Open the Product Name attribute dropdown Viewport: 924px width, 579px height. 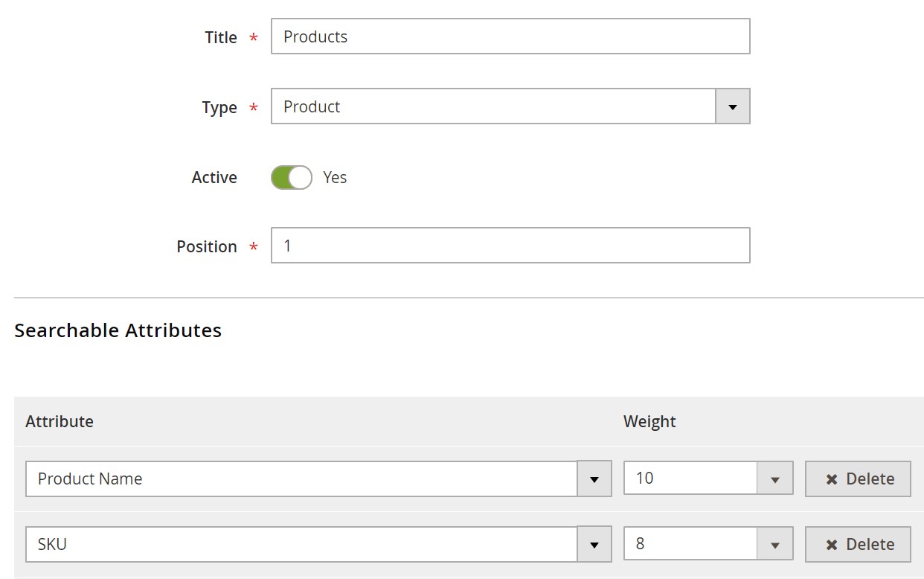301,479
